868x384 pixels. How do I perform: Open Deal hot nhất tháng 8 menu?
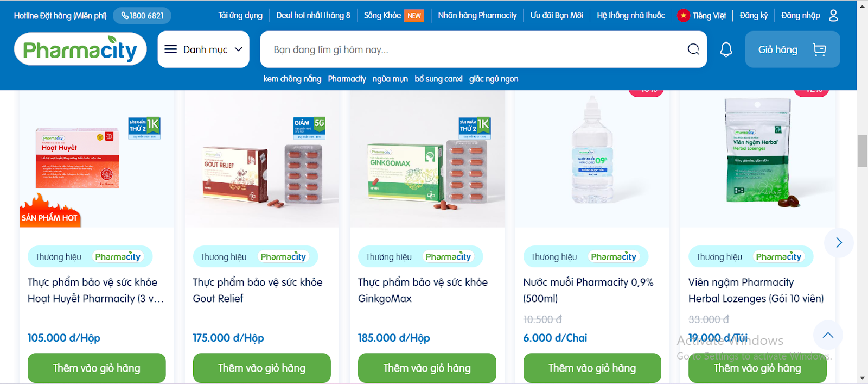[313, 15]
